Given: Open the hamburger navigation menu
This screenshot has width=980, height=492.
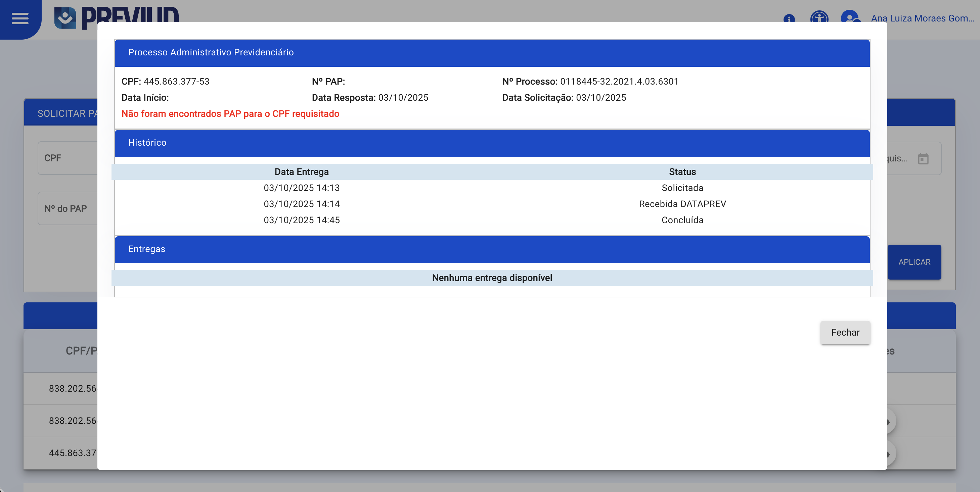Looking at the screenshot, I should tap(20, 18).
